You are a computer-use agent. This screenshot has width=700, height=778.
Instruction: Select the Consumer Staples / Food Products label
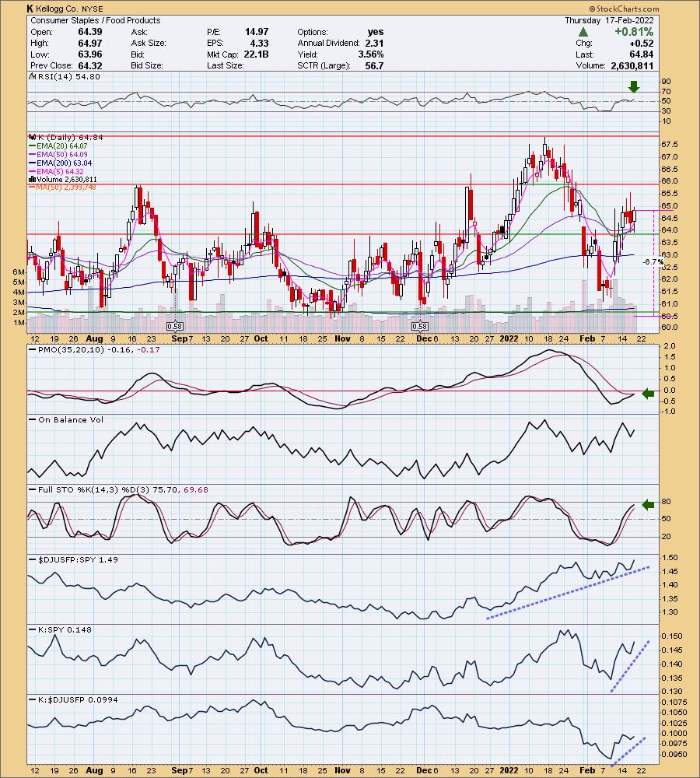[x=95, y=20]
